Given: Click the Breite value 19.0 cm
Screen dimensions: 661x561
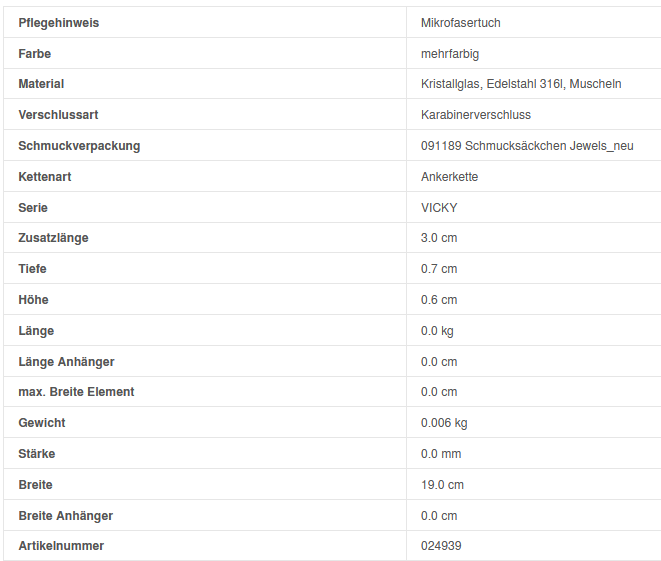Looking at the screenshot, I should click(x=442, y=485).
